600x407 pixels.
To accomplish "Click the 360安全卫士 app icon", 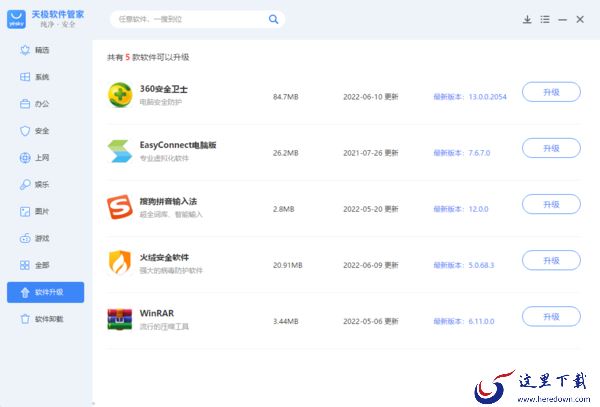I will [120, 94].
